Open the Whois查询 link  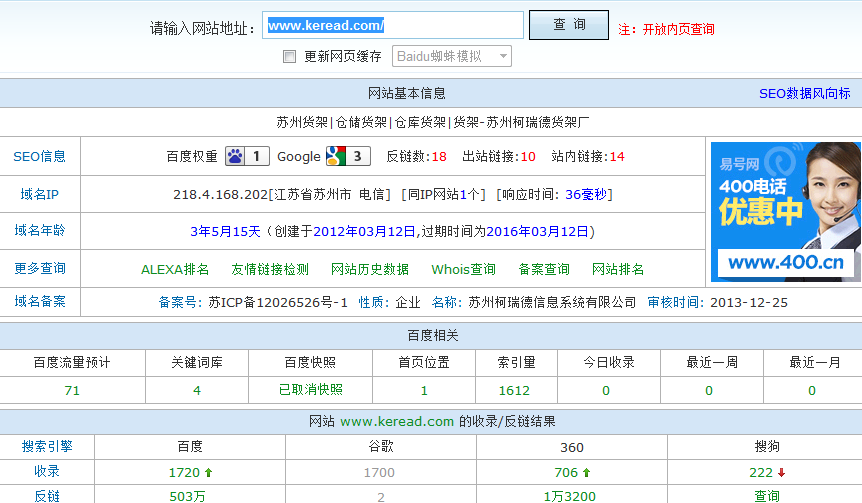pyautogui.click(x=463, y=269)
